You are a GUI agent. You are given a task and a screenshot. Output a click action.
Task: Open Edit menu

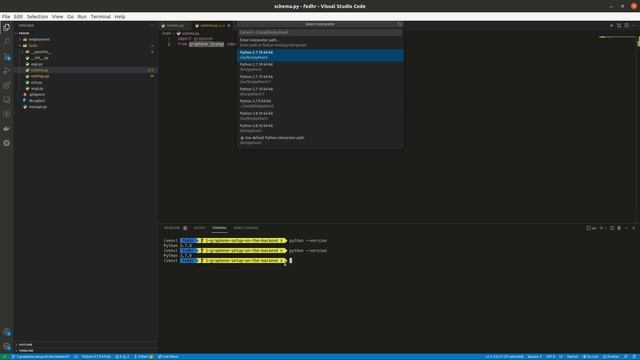point(18,17)
